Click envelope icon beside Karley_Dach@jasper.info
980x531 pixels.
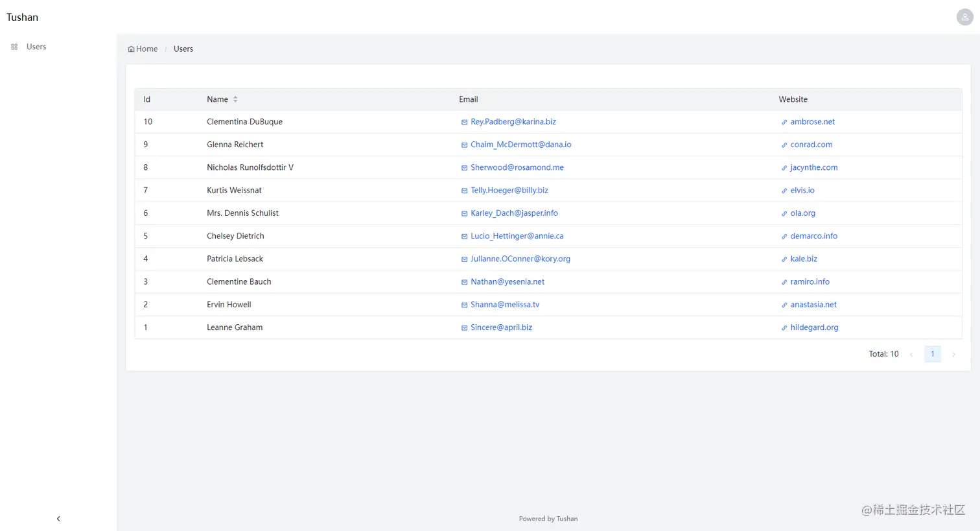[464, 213]
